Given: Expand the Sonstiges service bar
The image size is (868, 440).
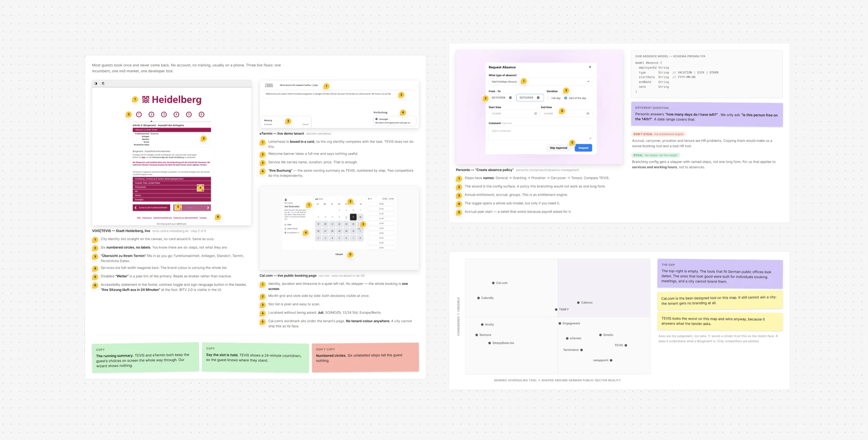Looking at the screenshot, I should [x=172, y=200].
